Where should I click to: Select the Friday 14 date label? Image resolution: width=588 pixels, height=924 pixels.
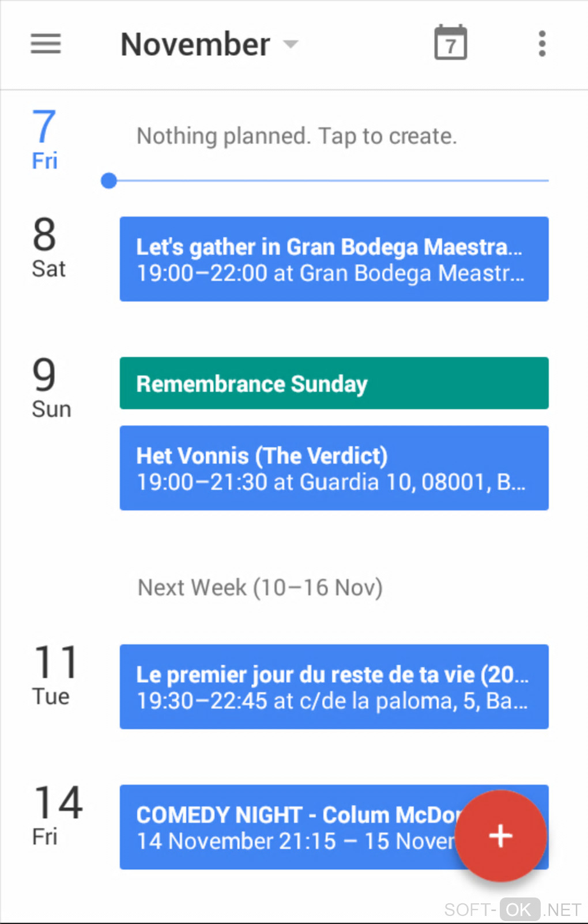point(56,815)
